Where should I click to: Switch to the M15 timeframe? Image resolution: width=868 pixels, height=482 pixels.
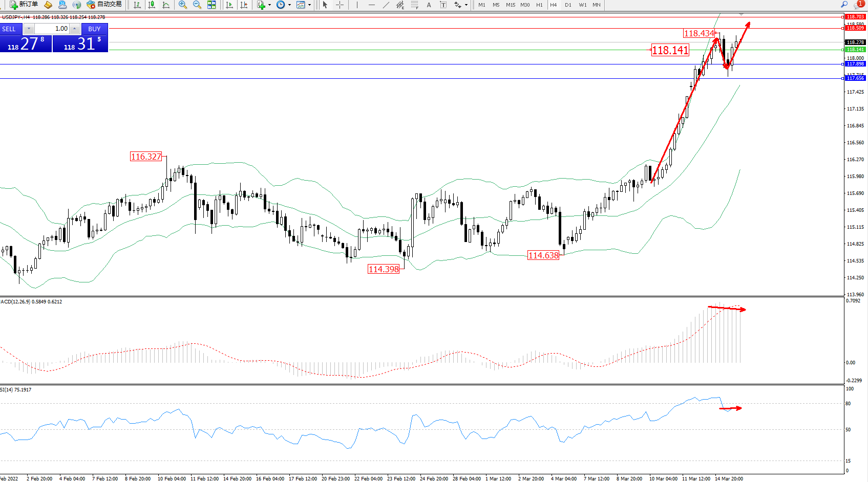coord(511,5)
